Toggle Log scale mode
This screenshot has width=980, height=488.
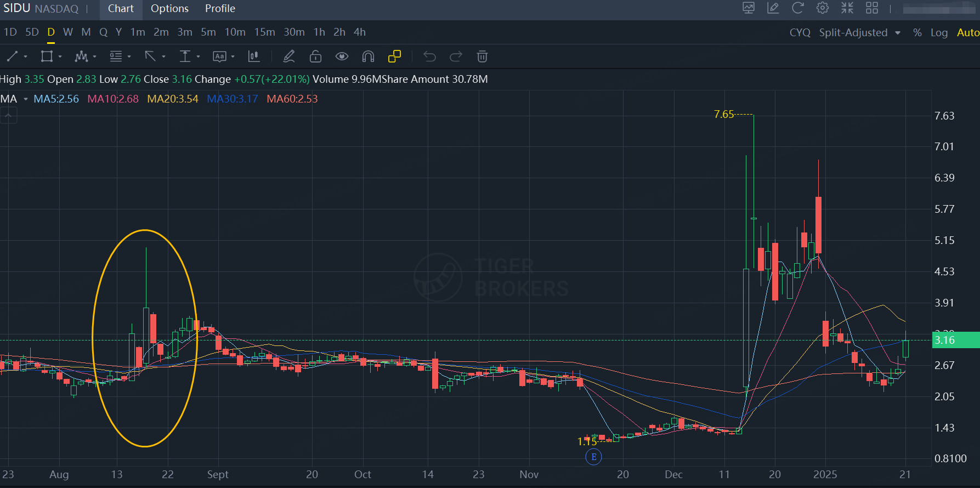click(939, 33)
